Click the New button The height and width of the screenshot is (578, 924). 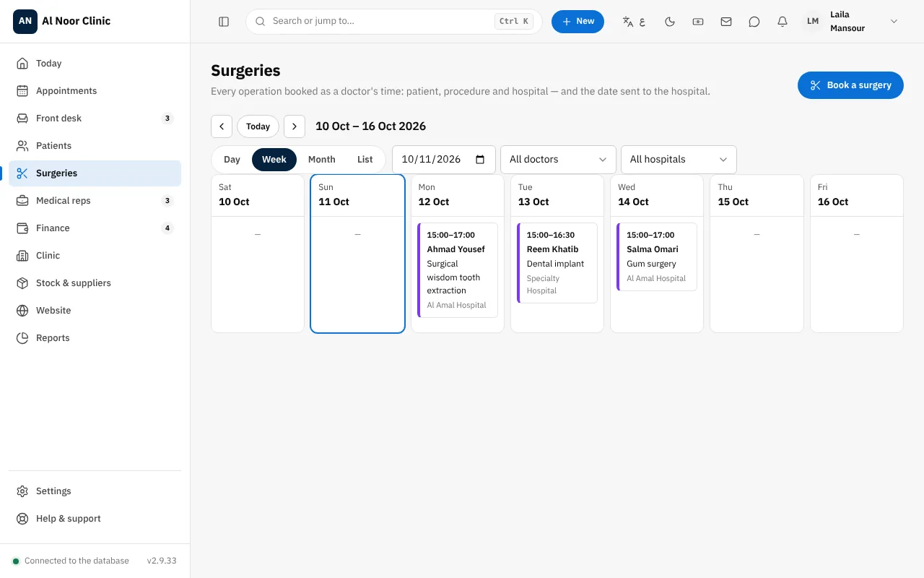tap(577, 22)
